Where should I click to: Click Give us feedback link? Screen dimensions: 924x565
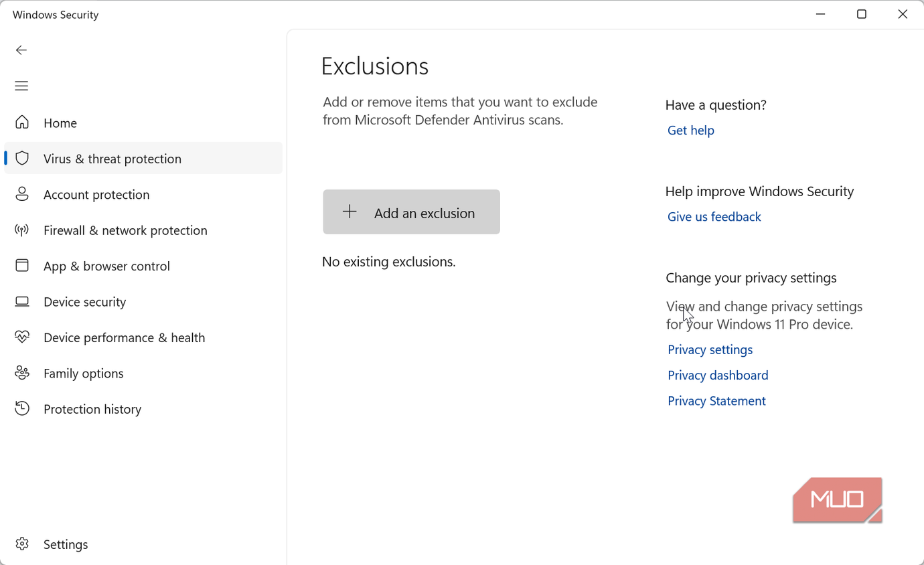click(714, 217)
